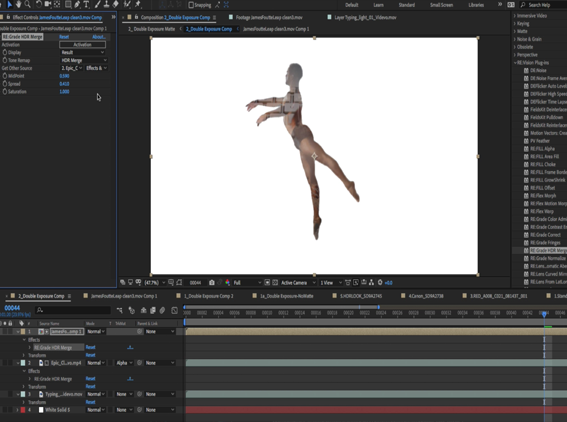This screenshot has height=422, width=567.
Task: Click the About... link
Action: [99, 37]
